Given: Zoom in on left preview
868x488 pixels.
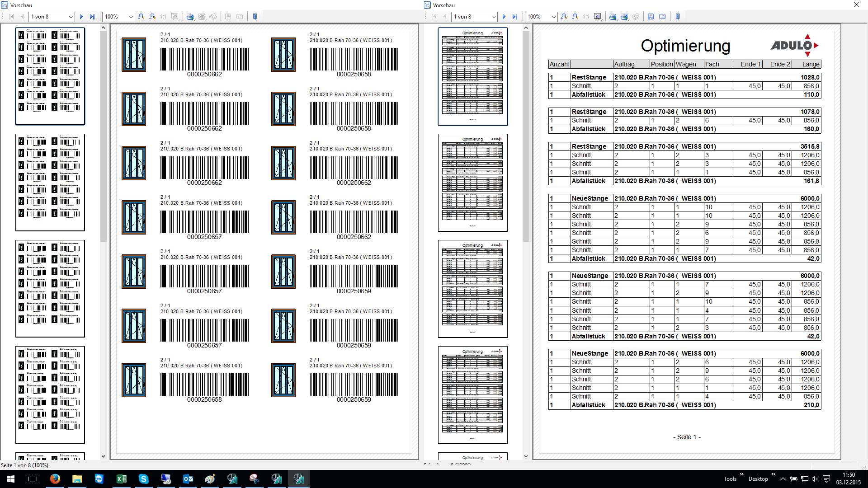Looking at the screenshot, I should tap(142, 17).
